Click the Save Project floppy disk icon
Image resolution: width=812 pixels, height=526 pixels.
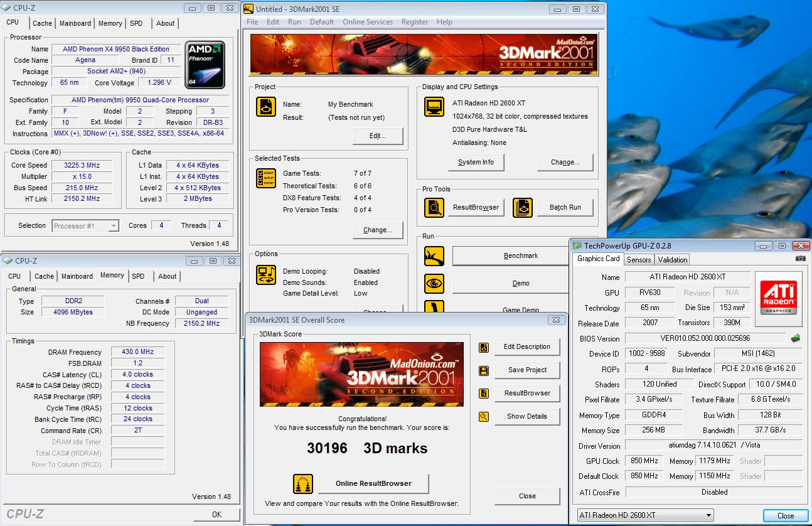pyautogui.click(x=484, y=370)
